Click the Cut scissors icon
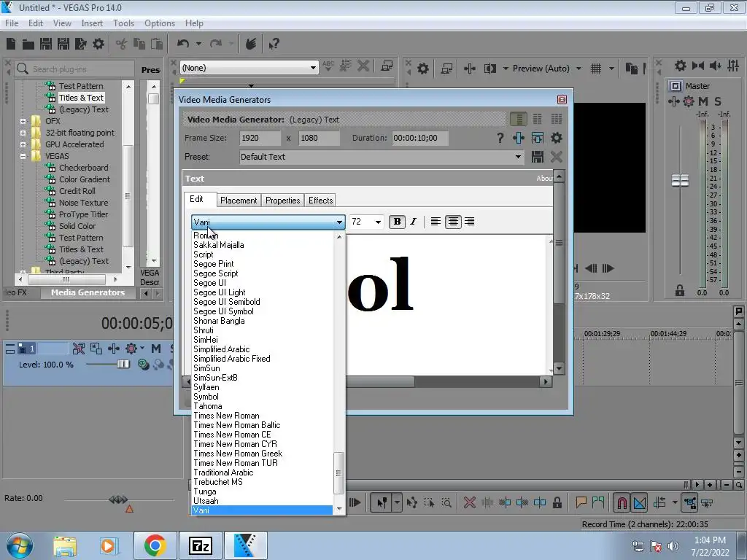747x560 pixels. pyautogui.click(x=122, y=44)
